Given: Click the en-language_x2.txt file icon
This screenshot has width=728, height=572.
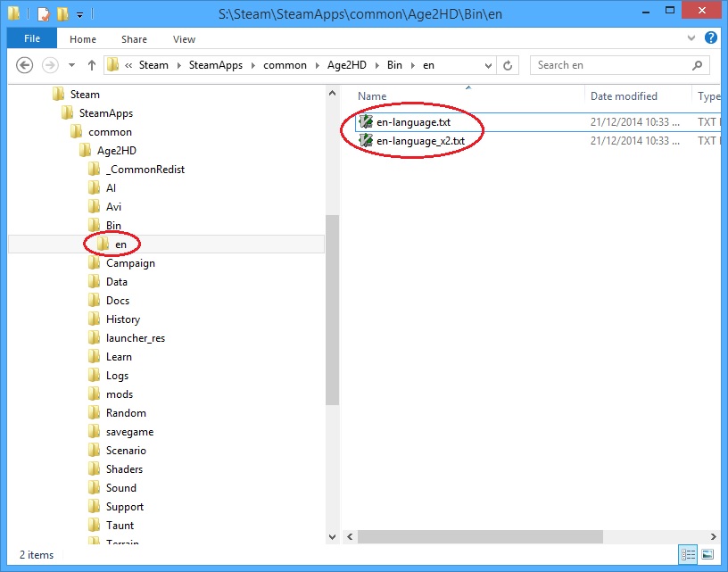Looking at the screenshot, I should tap(366, 141).
